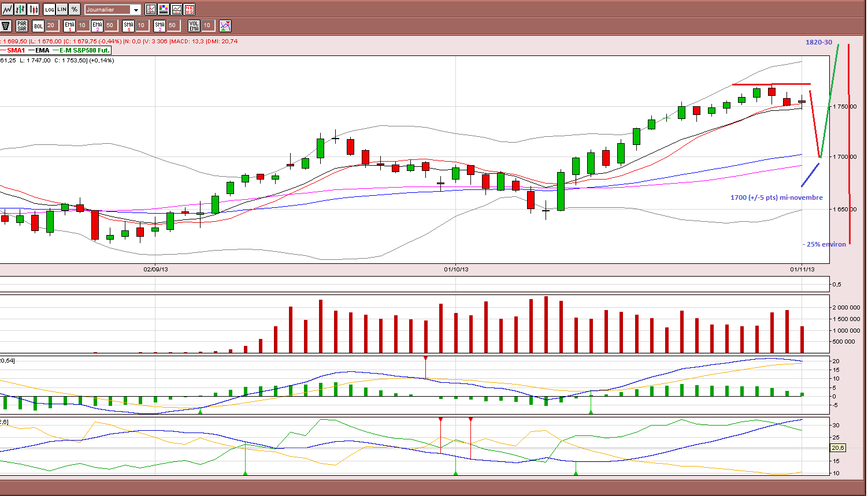Toggle the EMA 2 indicator
868x496 pixels.
tap(97, 26)
